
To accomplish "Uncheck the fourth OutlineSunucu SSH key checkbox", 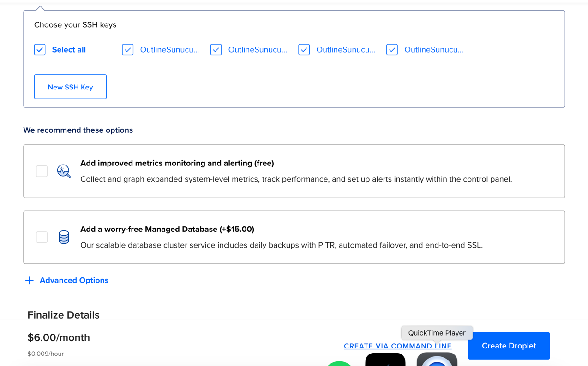I will click(392, 50).
